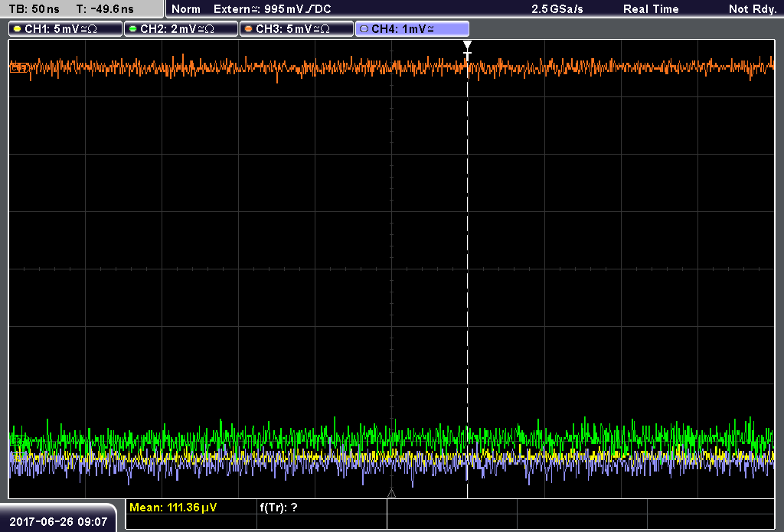
Task: Click the Norm trigger mode label
Action: click(186, 9)
